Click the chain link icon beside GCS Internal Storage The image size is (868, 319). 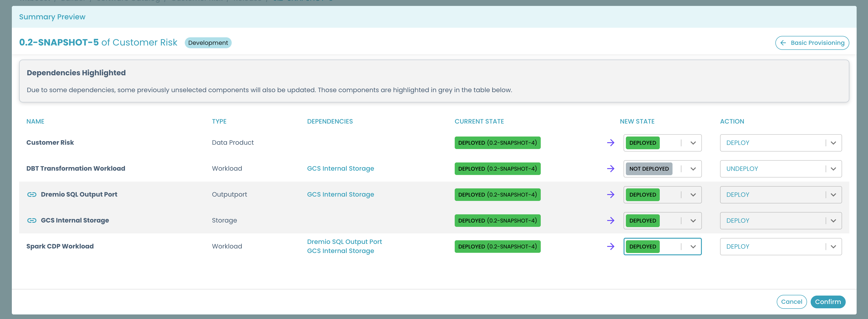(x=32, y=220)
